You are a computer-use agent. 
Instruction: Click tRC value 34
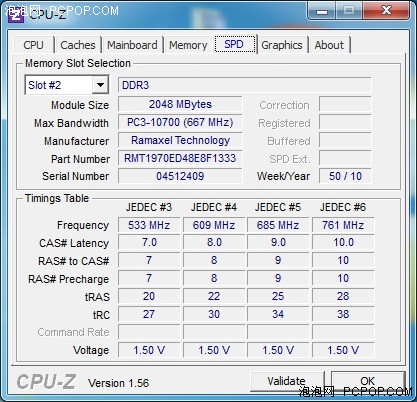coord(278,314)
